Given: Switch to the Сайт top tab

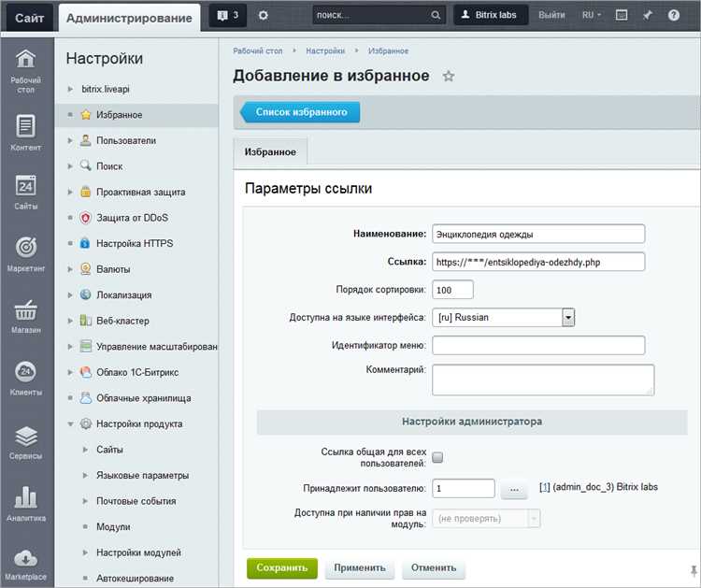Looking at the screenshot, I should (x=30, y=18).
